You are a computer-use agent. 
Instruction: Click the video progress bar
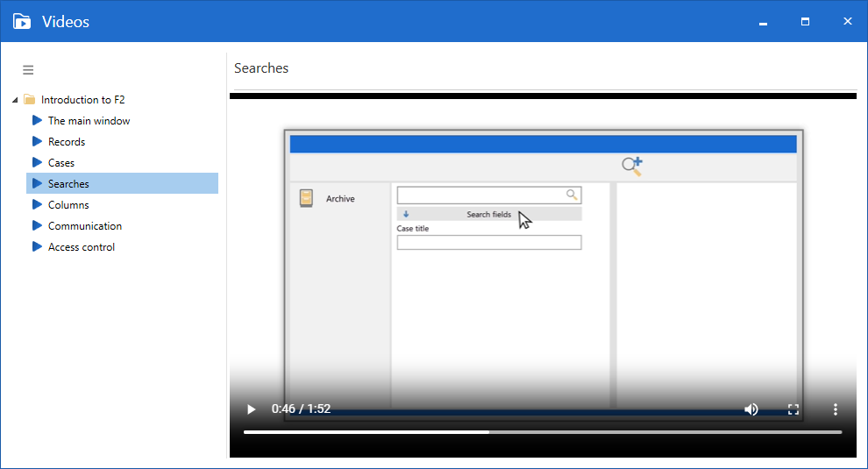pyautogui.click(x=542, y=432)
